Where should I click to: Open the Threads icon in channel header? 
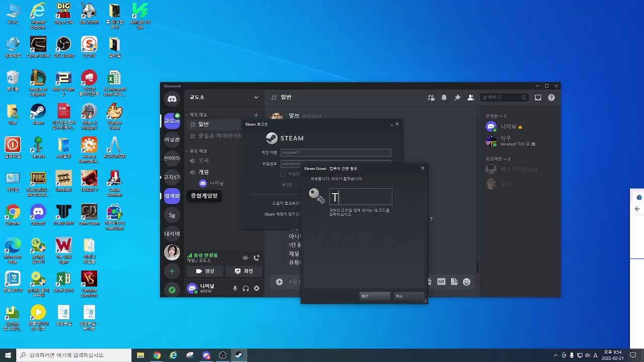click(x=431, y=98)
